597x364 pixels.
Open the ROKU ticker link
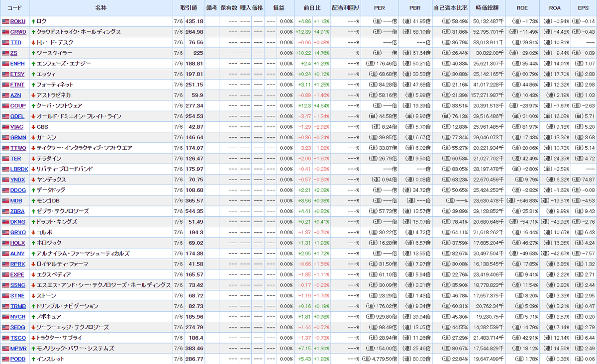tap(18, 21)
